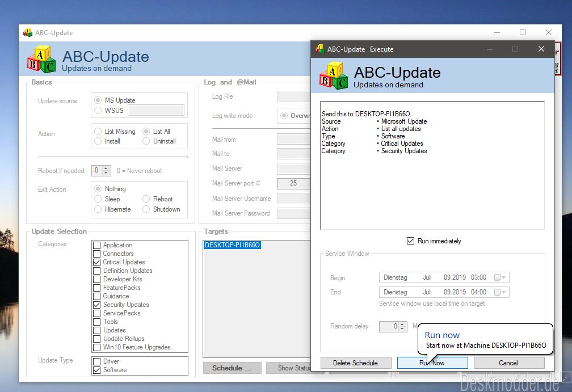The height and width of the screenshot is (392, 572).
Task: Select the Overwrite log write mode
Action: tap(284, 116)
